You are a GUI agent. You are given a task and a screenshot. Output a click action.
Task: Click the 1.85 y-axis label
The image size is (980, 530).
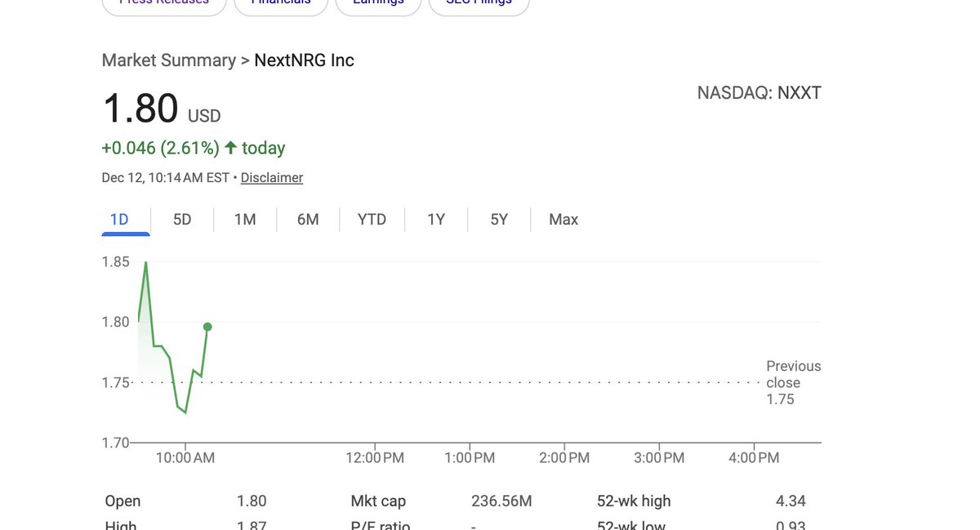click(116, 262)
